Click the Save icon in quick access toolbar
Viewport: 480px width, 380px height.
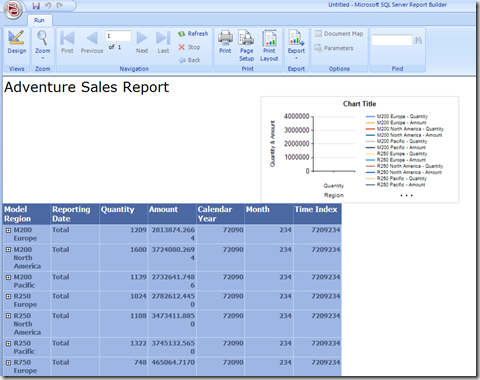point(36,6)
